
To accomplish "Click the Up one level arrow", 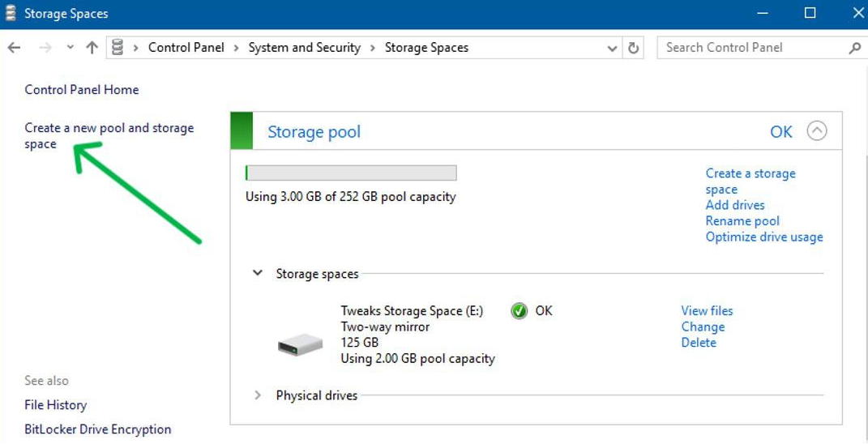I will (x=92, y=48).
